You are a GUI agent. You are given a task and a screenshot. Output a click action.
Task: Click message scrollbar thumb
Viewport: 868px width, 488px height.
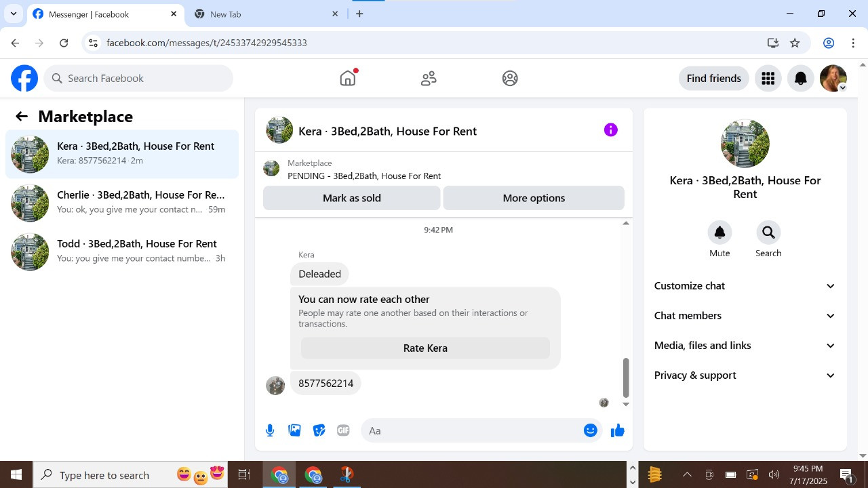click(626, 378)
